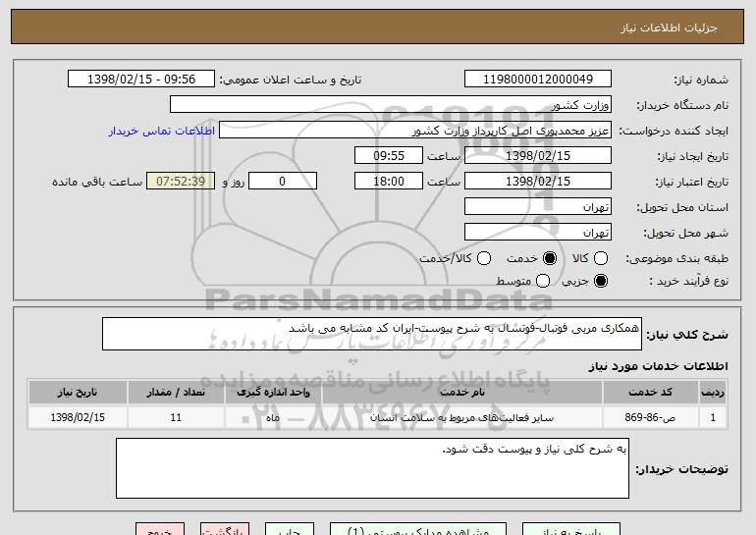Click the remaining time field 07:52:39
The height and width of the screenshot is (535, 756).
(x=181, y=182)
